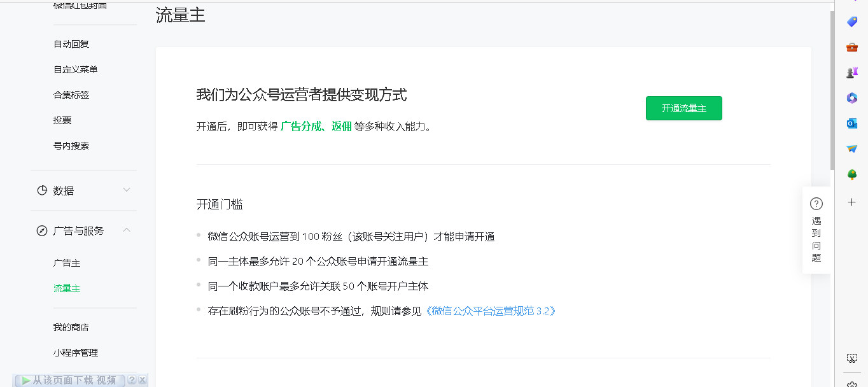Click the green 开通流量主 button
The height and width of the screenshot is (387, 868).
click(683, 108)
